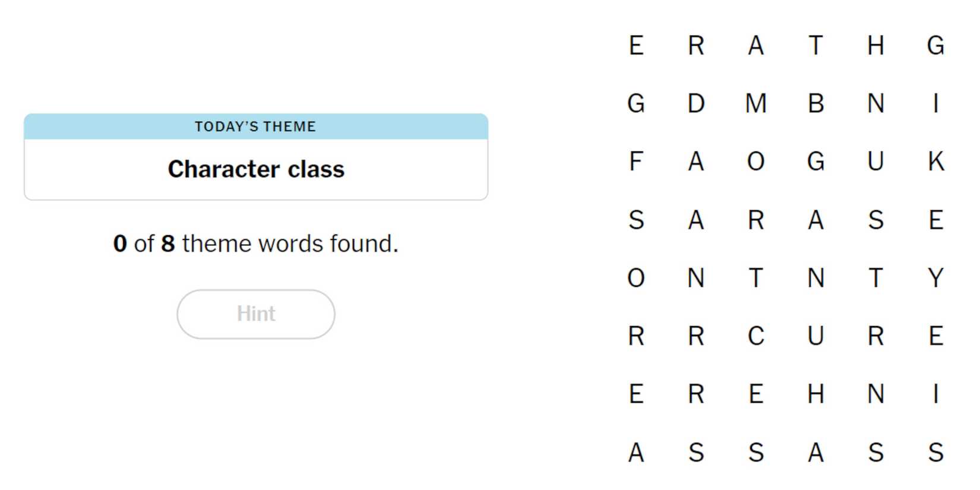Select the H in the seventh row

point(815,394)
